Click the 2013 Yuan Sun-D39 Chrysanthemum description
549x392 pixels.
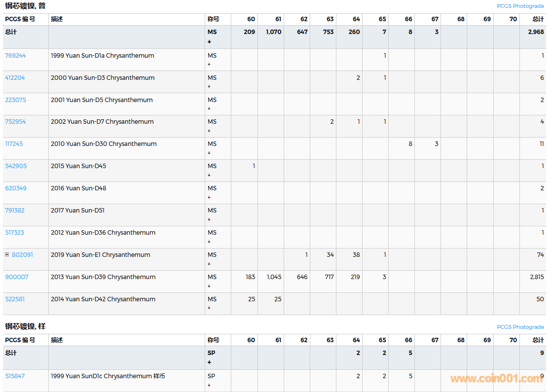[103, 277]
